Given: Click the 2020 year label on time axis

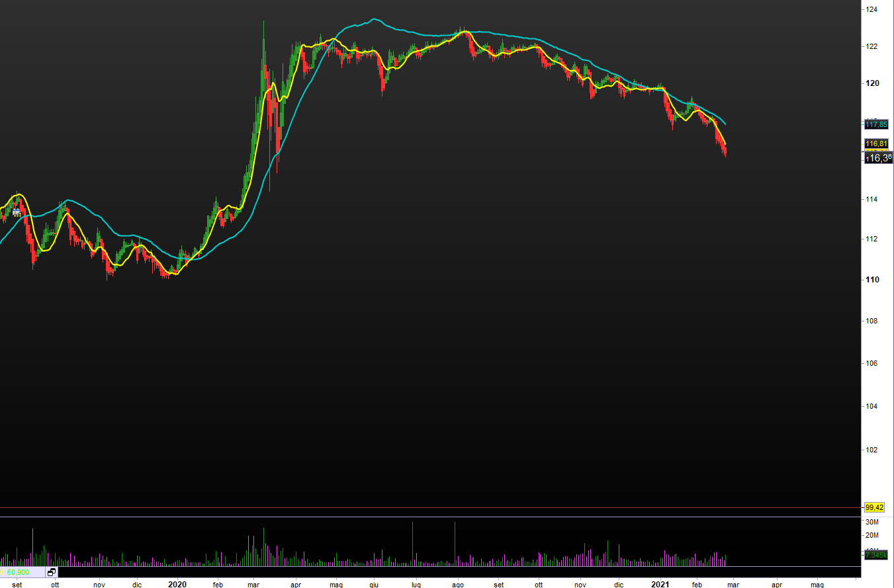Looking at the screenshot, I should (x=177, y=584).
